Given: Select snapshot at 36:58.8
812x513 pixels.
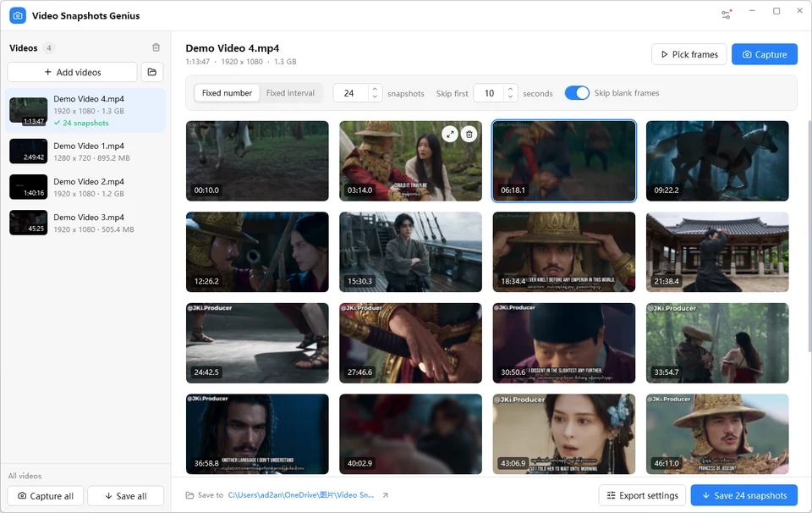Looking at the screenshot, I should point(257,434).
